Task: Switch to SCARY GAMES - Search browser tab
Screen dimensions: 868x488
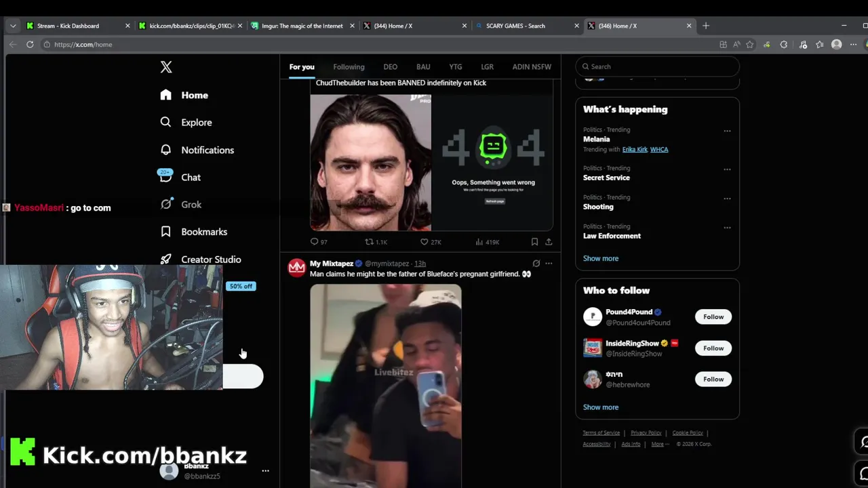Action: pos(527,26)
